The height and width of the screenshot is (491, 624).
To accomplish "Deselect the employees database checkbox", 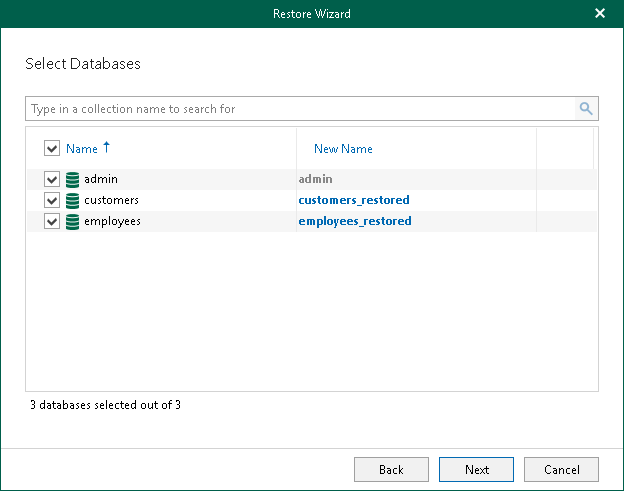I will (x=52, y=221).
